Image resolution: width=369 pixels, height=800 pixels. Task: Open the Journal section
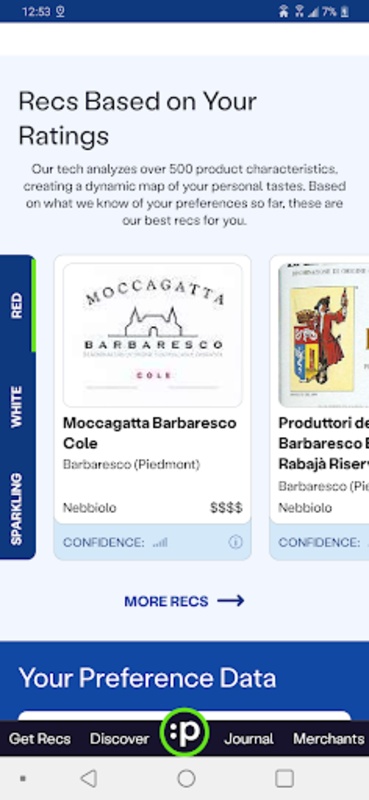coord(249,738)
